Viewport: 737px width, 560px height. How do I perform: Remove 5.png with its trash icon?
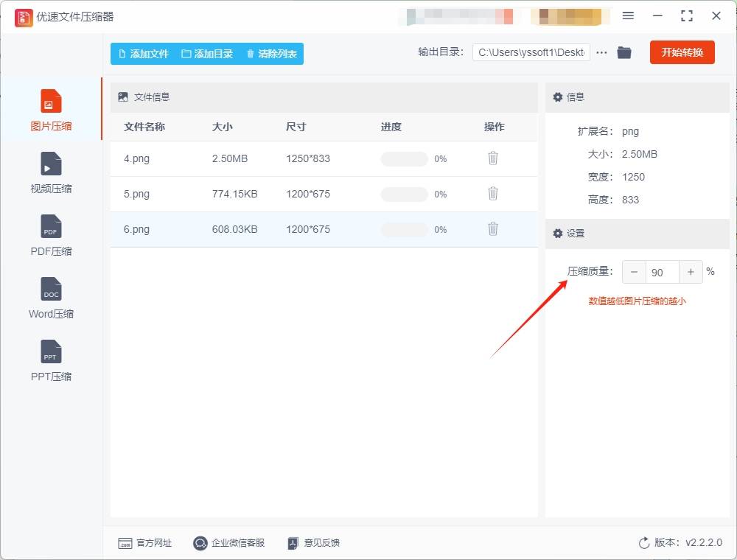click(492, 193)
